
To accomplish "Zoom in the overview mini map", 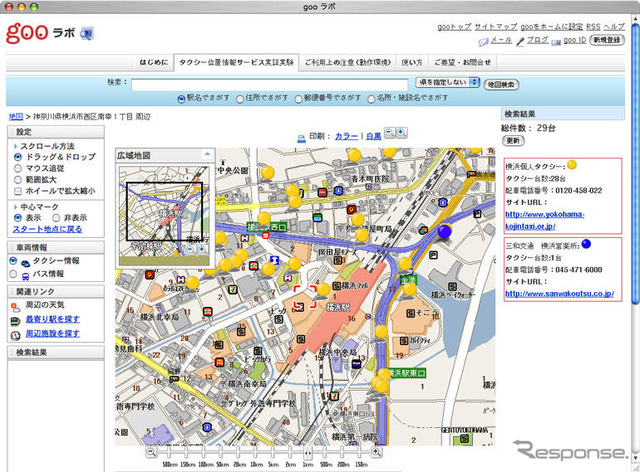I will click(x=201, y=249).
